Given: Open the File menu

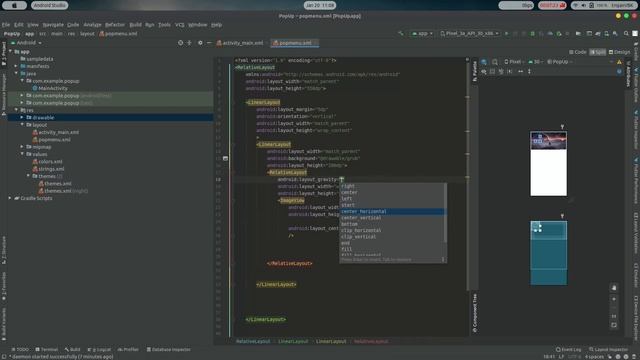Looking at the screenshot, I should point(6,25).
